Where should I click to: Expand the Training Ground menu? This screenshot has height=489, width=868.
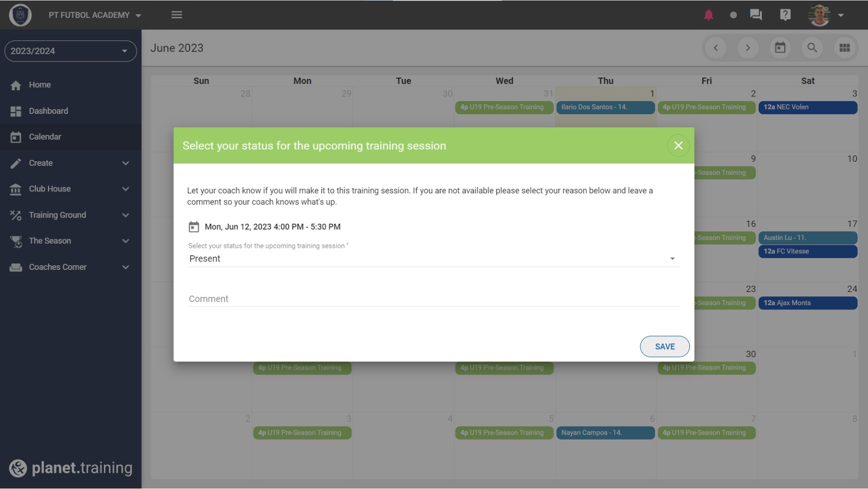pyautogui.click(x=70, y=215)
